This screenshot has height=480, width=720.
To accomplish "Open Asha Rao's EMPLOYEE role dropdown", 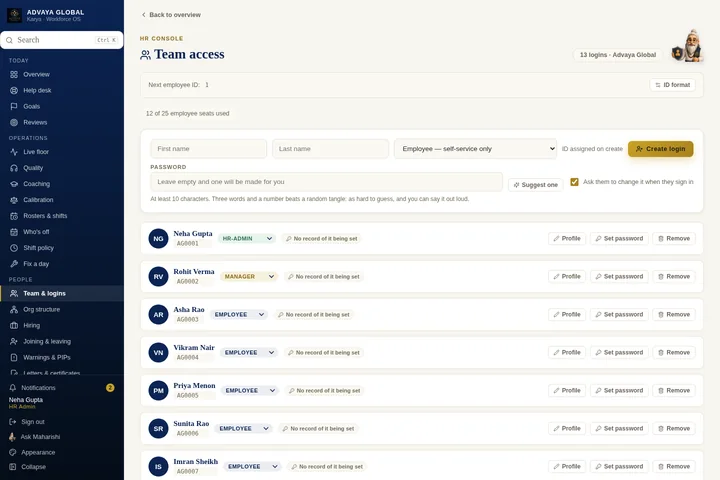I will tap(239, 315).
